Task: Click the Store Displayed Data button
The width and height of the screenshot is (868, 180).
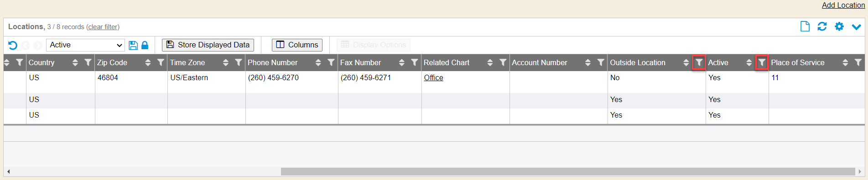Action: [x=208, y=45]
